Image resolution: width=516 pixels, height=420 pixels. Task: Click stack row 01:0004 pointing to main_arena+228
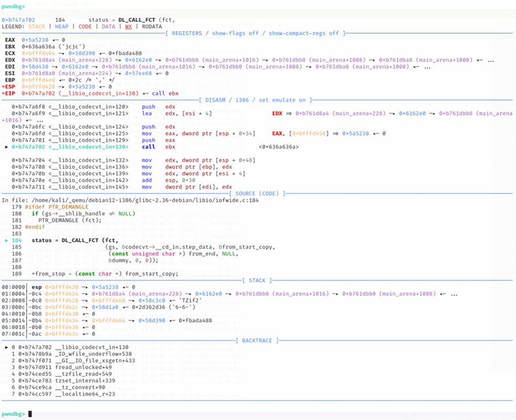(x=230, y=294)
